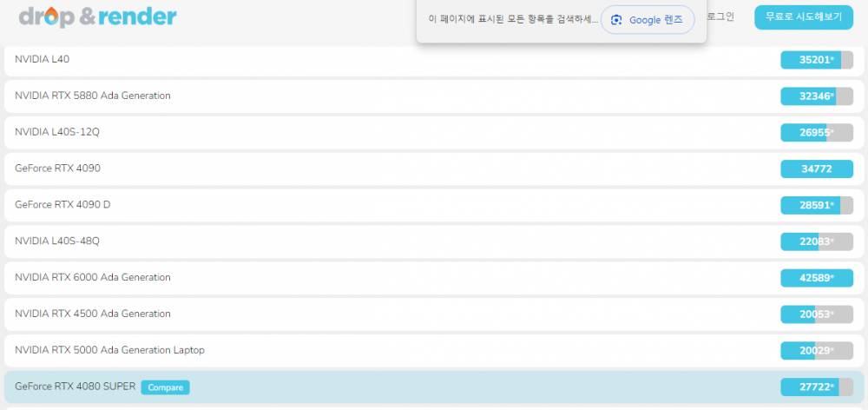Select NVIDIA RTX 5000 Ada Generation Laptop
The height and width of the screenshot is (410, 868).
click(x=434, y=351)
